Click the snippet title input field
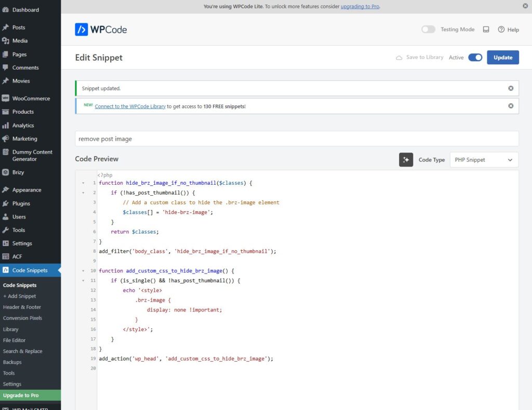The height and width of the screenshot is (410, 532). pyautogui.click(x=297, y=139)
